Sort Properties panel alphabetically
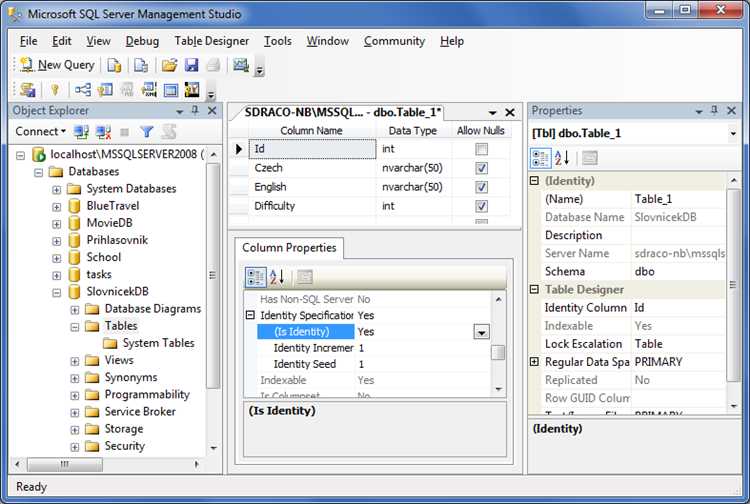Image resolution: width=750 pixels, height=504 pixels. tap(562, 157)
